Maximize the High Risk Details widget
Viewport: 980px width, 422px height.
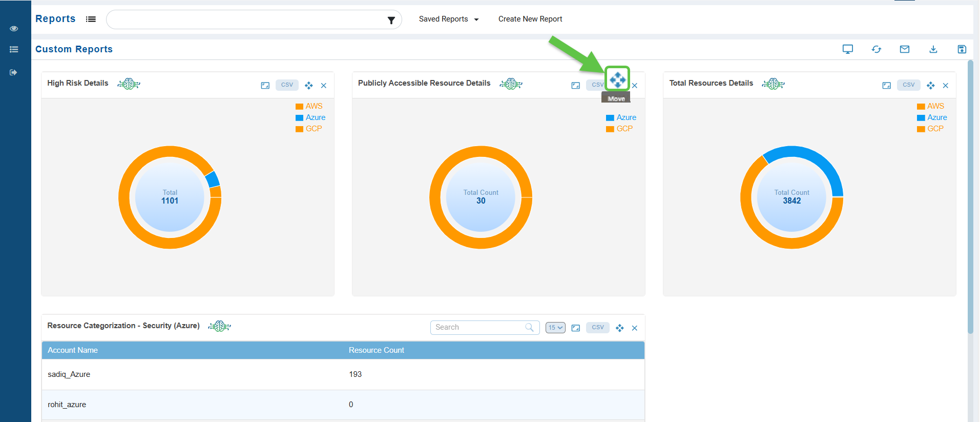point(265,86)
